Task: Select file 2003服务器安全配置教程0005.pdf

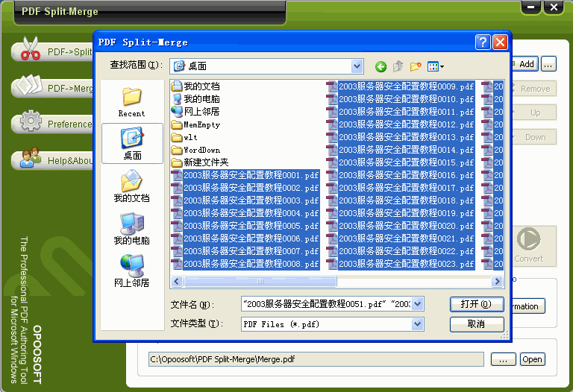Action: pos(245,226)
